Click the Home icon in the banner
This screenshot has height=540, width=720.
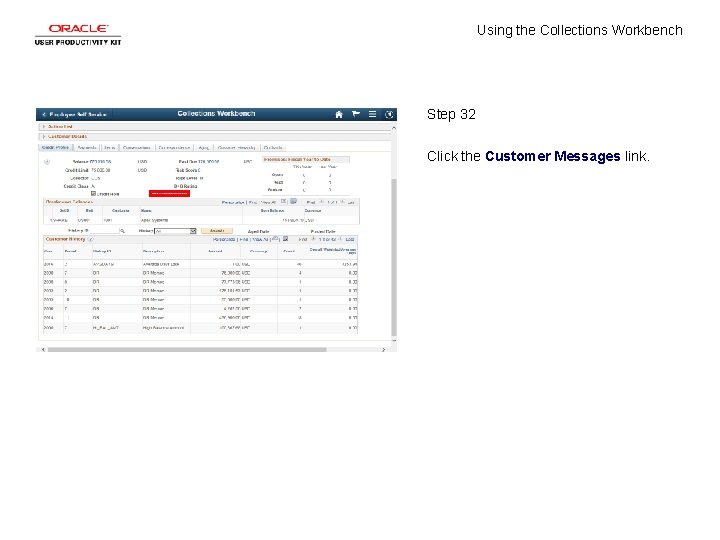tap(339, 114)
